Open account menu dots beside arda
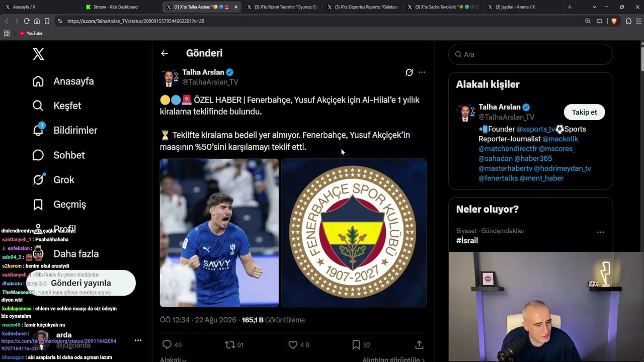The width and height of the screenshot is (644, 362). (138, 340)
